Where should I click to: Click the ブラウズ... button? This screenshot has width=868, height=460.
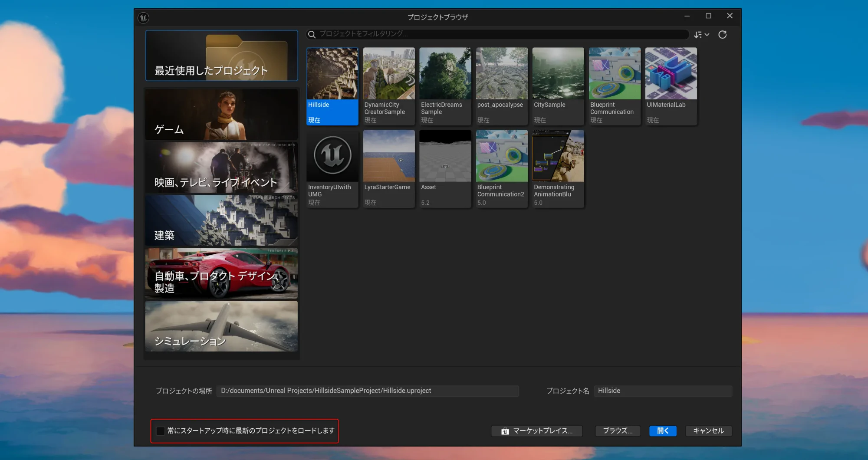coord(618,431)
